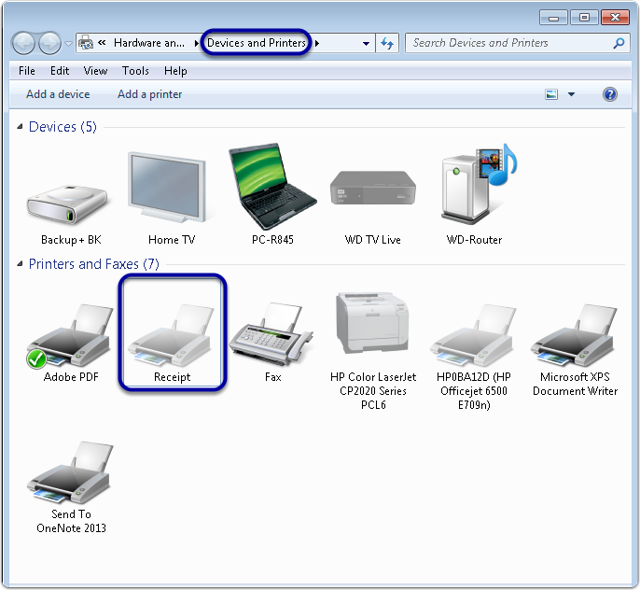Open the address bar history dropdown

366,43
